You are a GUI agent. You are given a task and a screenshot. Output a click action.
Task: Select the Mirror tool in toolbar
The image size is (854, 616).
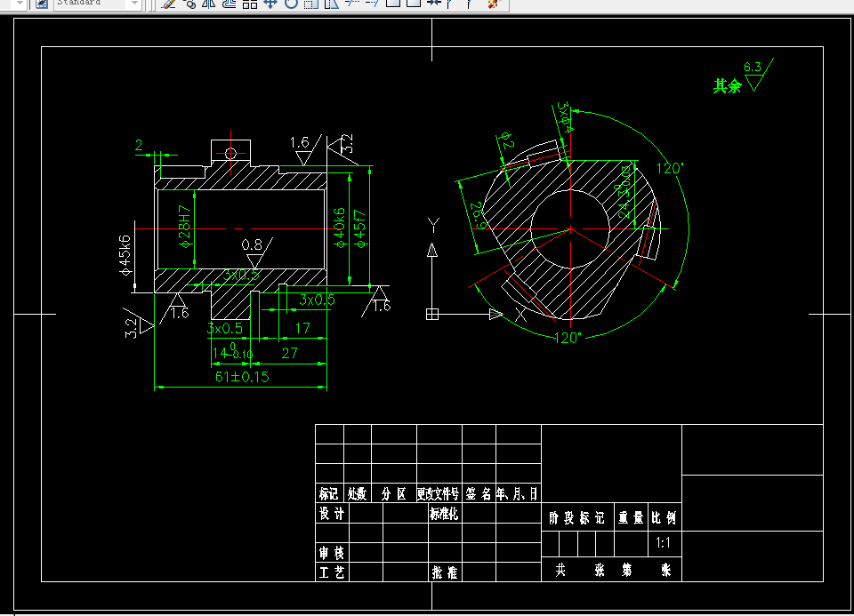coord(208,4)
